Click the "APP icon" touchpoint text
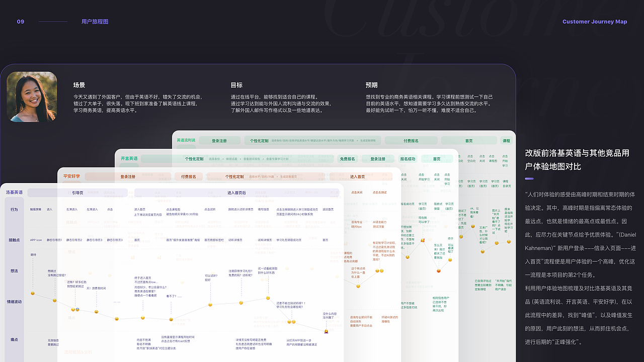The height and width of the screenshot is (362, 644). tap(36, 240)
